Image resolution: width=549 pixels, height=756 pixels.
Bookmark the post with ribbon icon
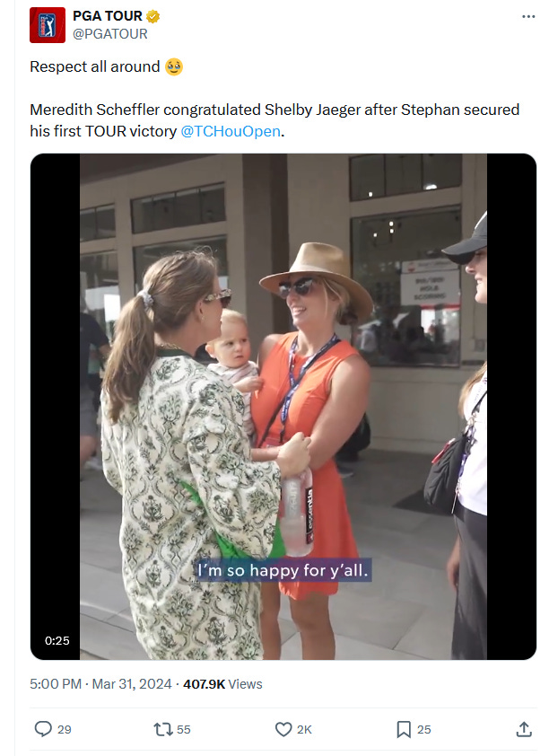(404, 729)
